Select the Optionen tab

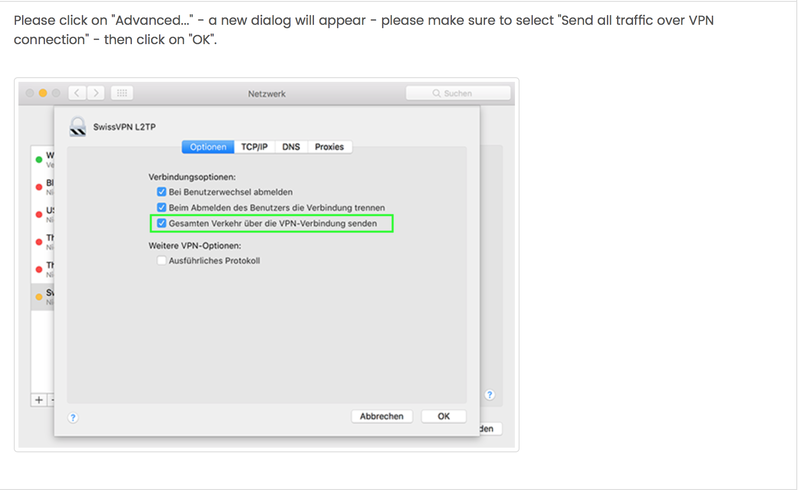coord(208,147)
